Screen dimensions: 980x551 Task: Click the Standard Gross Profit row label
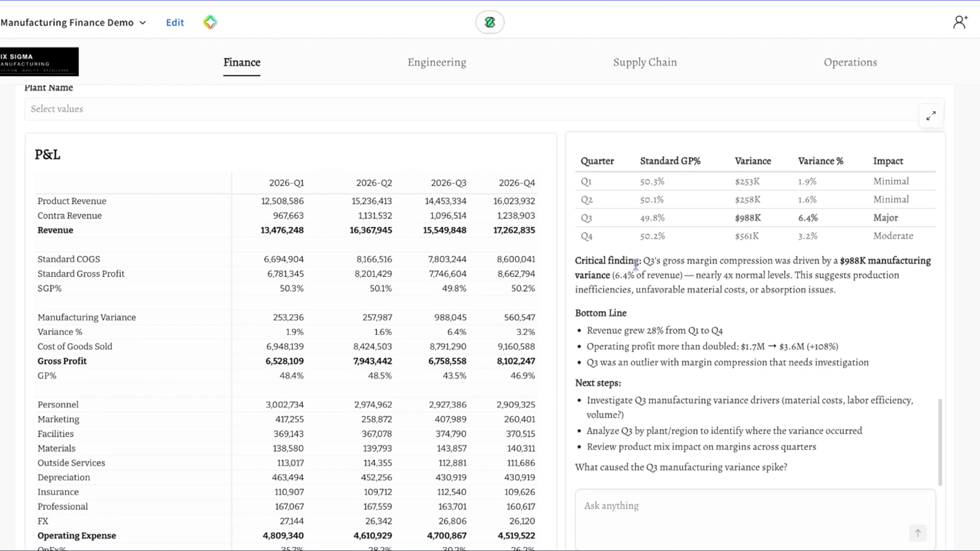click(x=81, y=274)
